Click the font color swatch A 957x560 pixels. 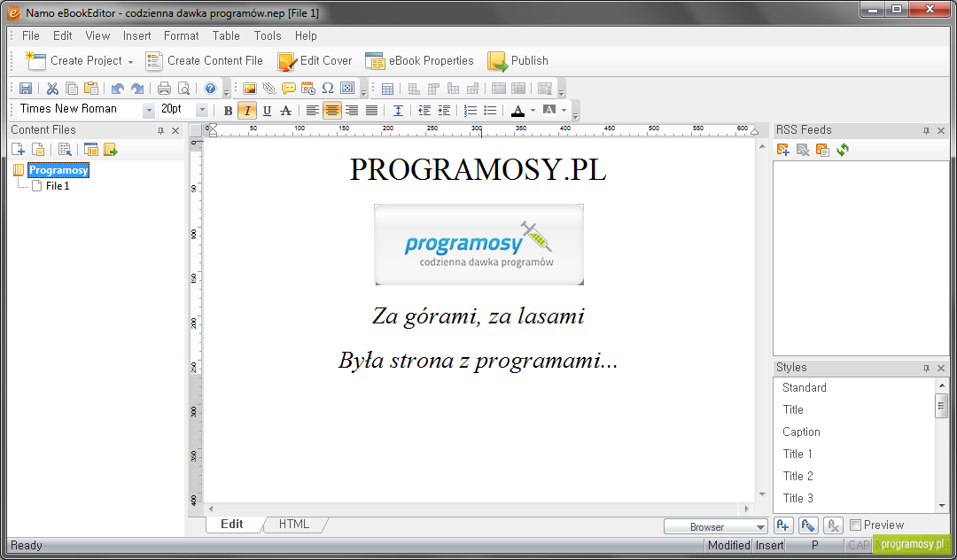[517, 111]
